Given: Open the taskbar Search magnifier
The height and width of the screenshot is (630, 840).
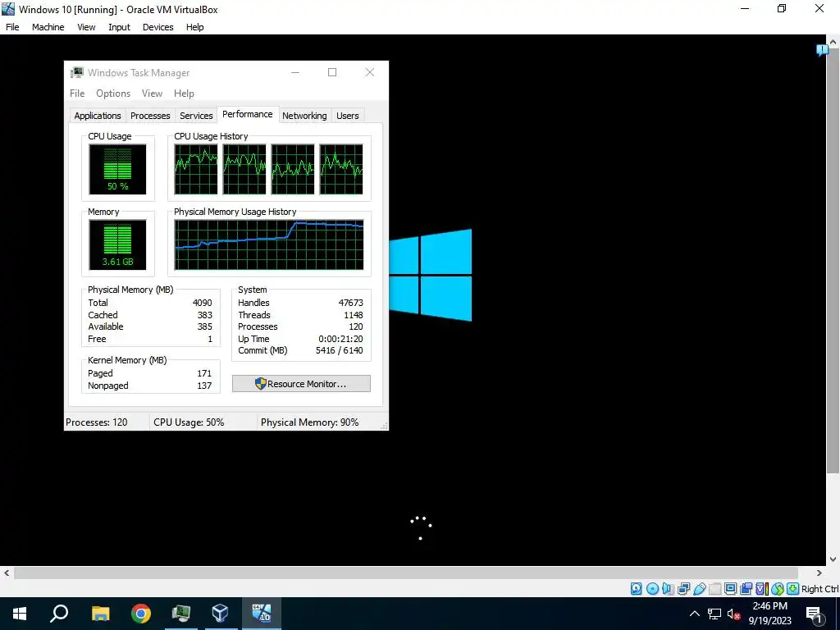Looking at the screenshot, I should point(59,614).
